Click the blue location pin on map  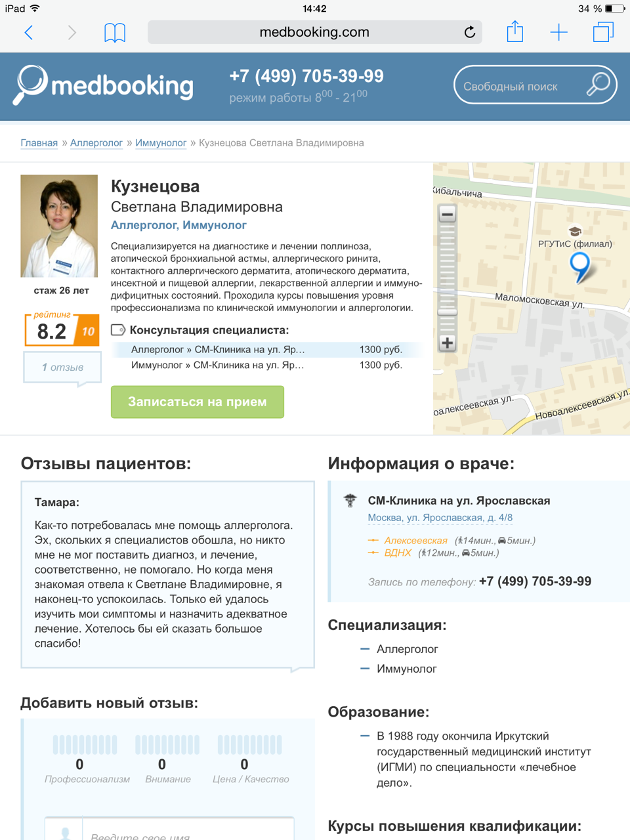(x=579, y=266)
